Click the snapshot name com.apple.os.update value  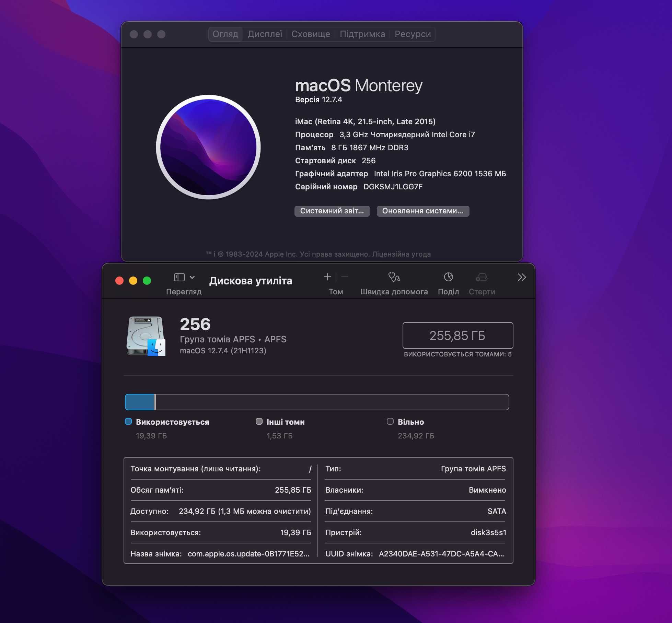tap(248, 554)
